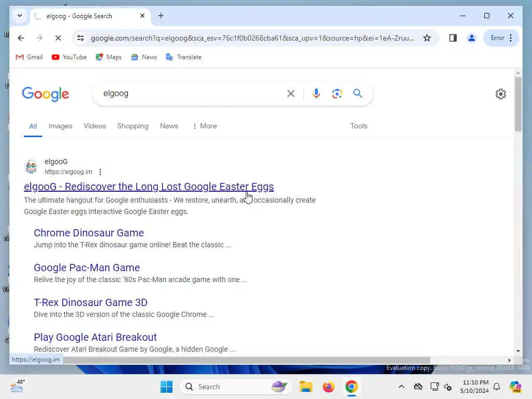Open Gmail bookmark
Image resolution: width=532 pixels, height=399 pixels.
pyautogui.click(x=30, y=57)
